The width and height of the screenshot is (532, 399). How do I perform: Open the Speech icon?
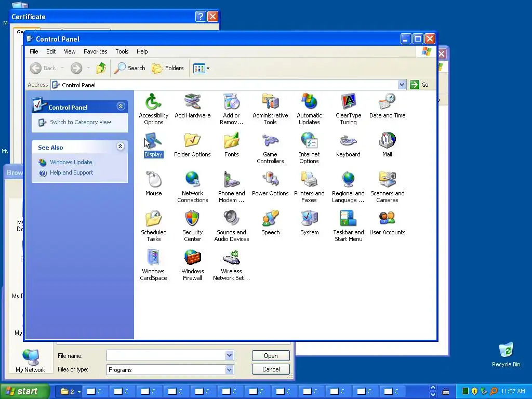[270, 222]
